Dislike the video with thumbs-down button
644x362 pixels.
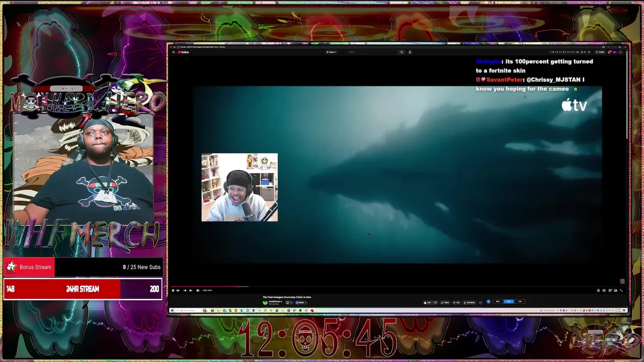(435, 303)
